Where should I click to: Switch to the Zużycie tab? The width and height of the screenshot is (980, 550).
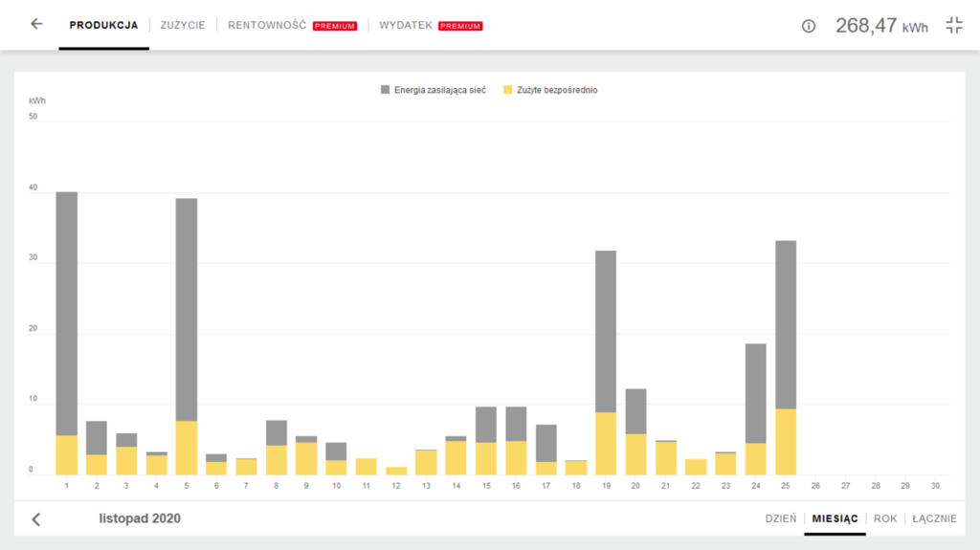183,25
